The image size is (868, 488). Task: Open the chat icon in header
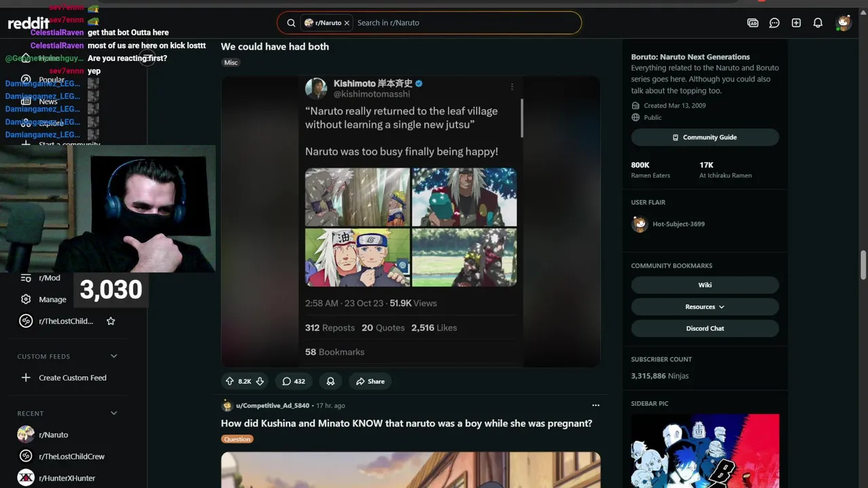[774, 22]
